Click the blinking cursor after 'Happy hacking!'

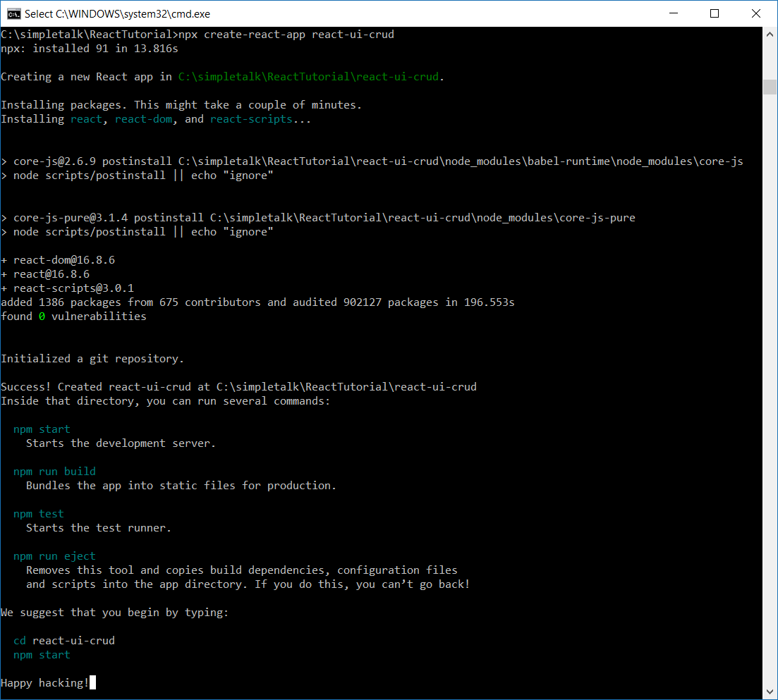click(x=93, y=682)
